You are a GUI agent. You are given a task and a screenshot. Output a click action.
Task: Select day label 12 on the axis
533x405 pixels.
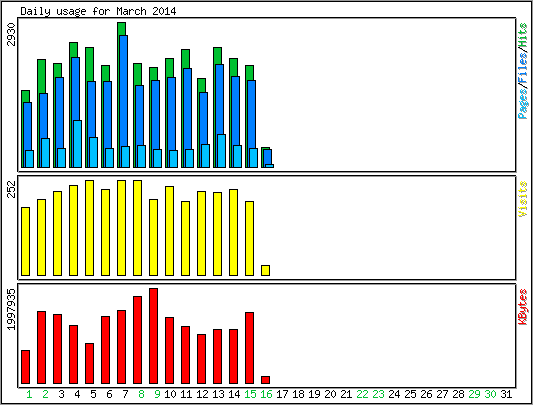click(x=202, y=394)
